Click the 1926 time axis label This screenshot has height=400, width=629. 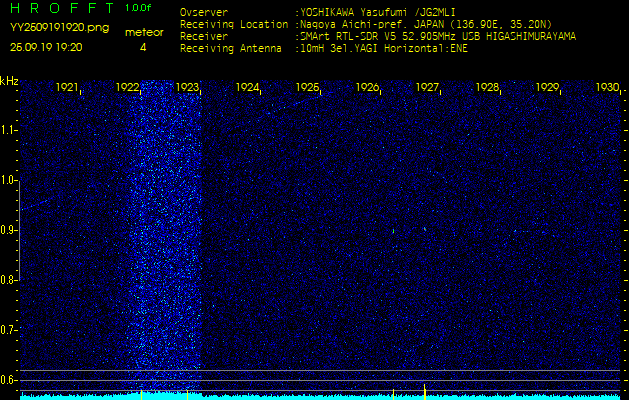click(x=367, y=87)
